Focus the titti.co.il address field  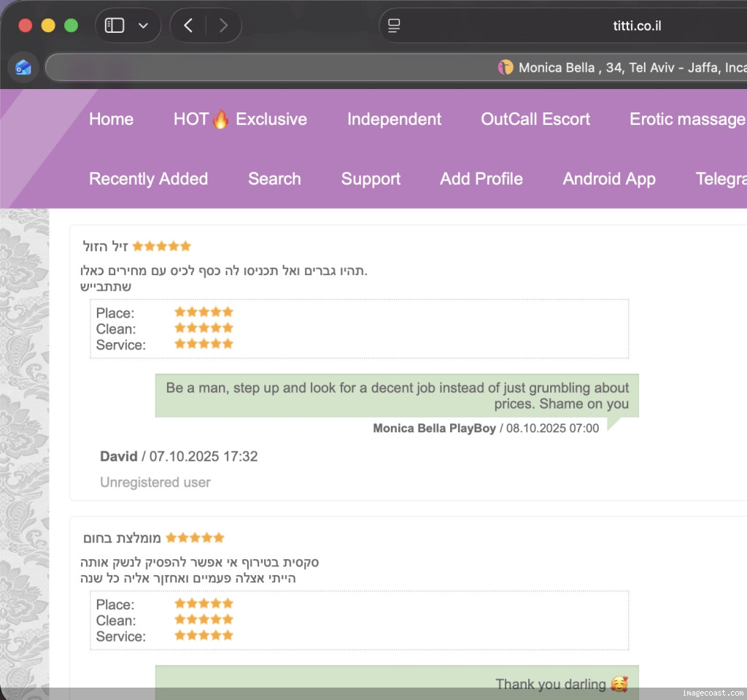pyautogui.click(x=636, y=26)
